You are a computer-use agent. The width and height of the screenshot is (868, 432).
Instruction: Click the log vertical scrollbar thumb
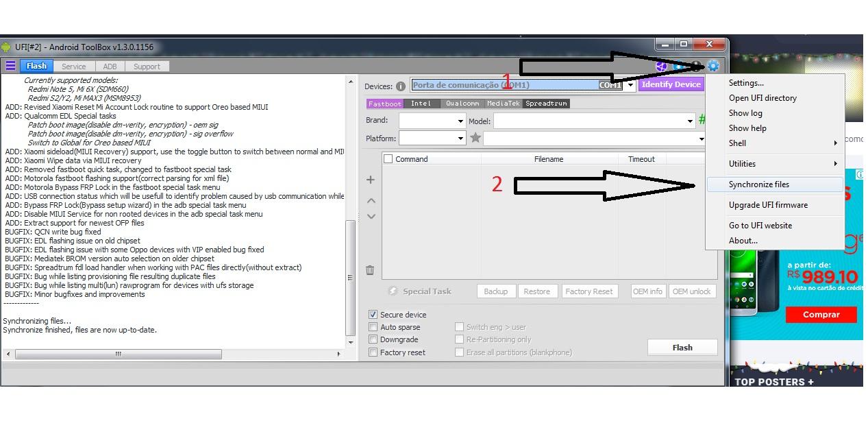(350, 277)
